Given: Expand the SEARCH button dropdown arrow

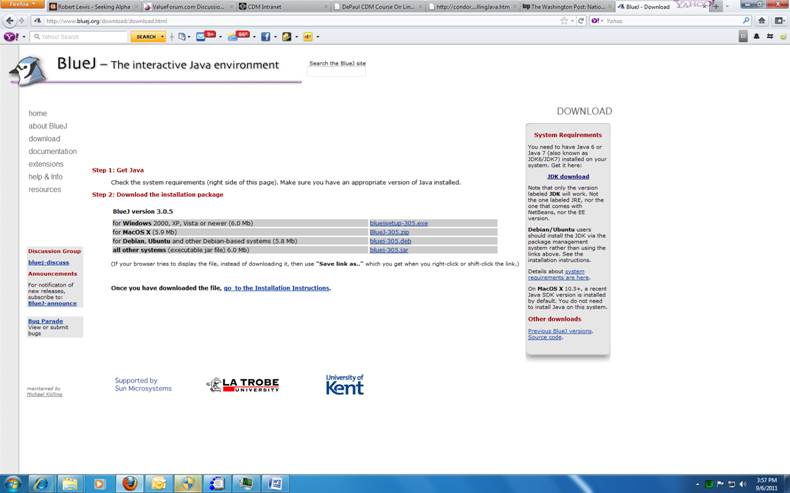Looking at the screenshot, I should (162, 37).
